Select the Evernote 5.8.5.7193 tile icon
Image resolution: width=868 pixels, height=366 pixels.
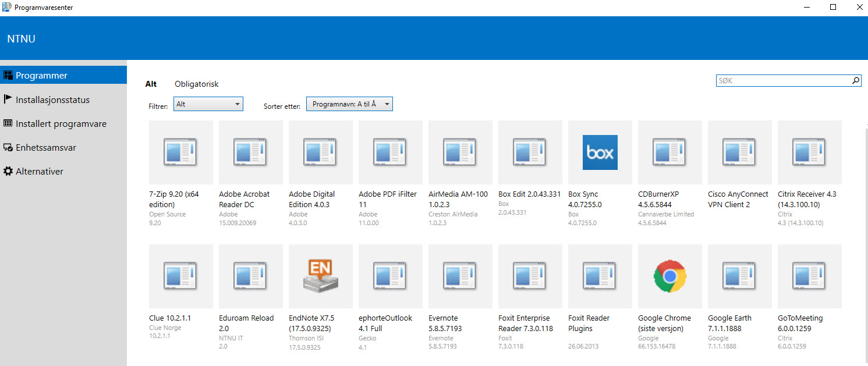(x=460, y=276)
